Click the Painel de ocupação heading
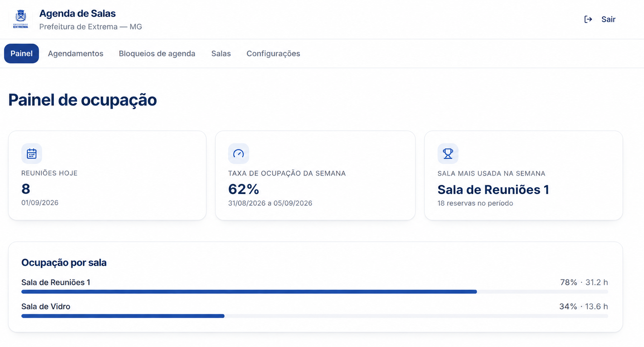Viewport: 644px width, 347px height. click(82, 100)
